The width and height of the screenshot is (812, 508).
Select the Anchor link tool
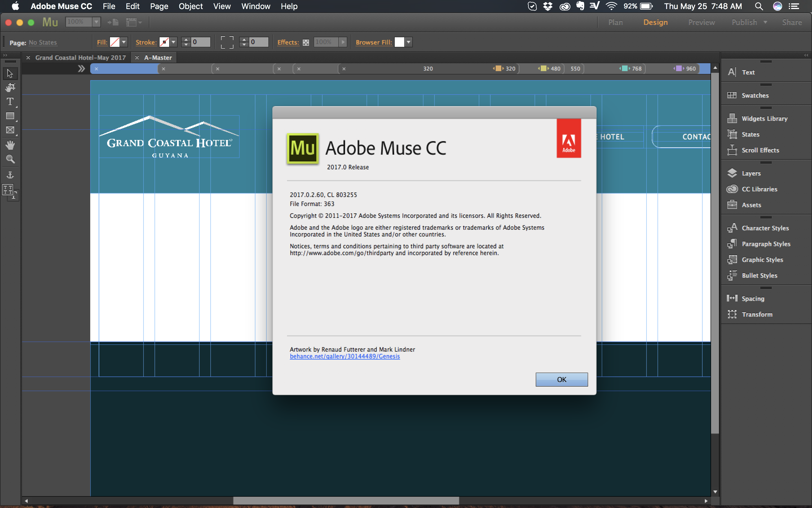[x=10, y=174]
